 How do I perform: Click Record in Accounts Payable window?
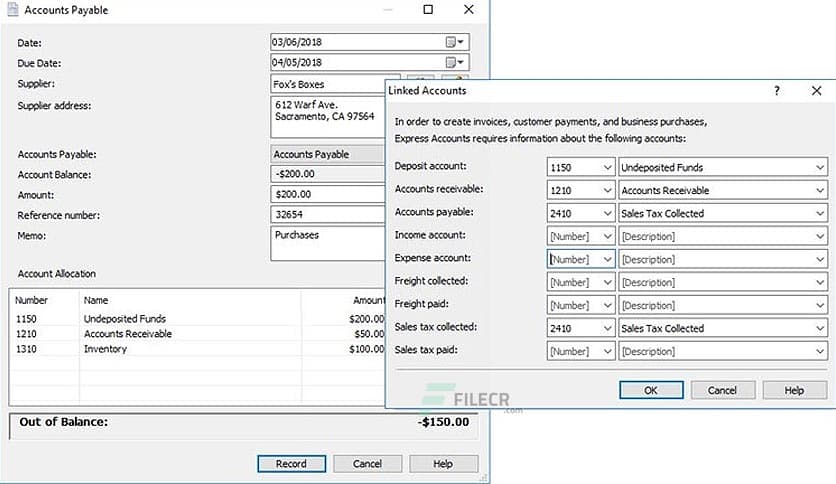click(x=291, y=464)
